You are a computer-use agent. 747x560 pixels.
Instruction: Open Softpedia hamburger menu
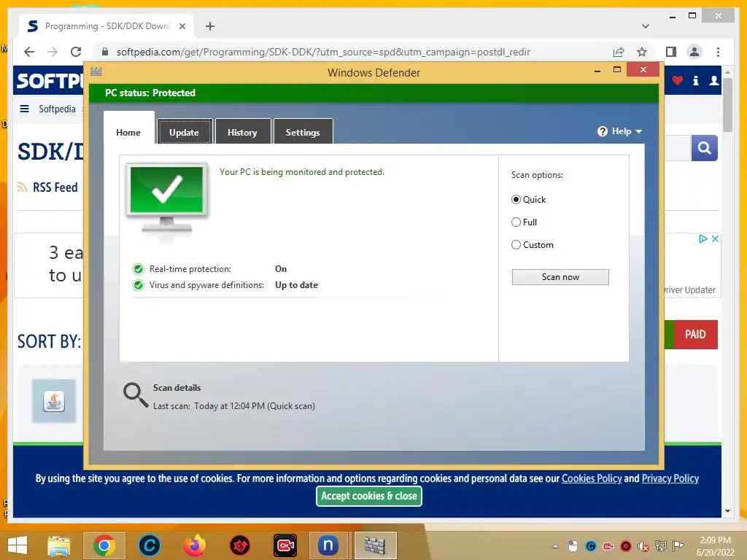(x=24, y=109)
